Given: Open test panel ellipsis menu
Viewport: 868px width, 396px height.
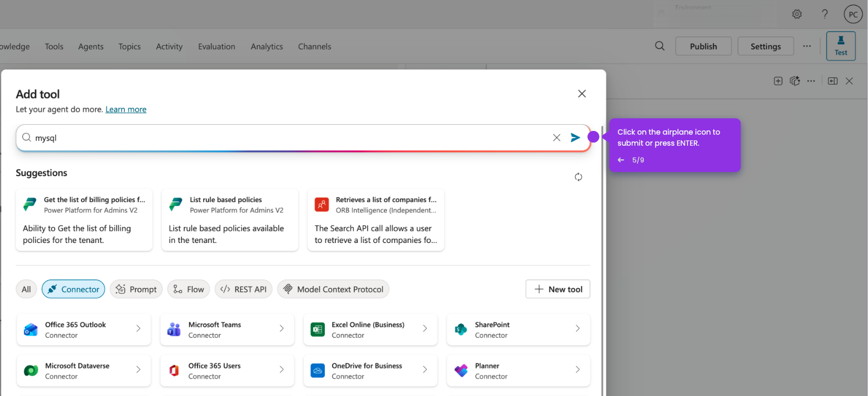Looking at the screenshot, I should click(811, 81).
